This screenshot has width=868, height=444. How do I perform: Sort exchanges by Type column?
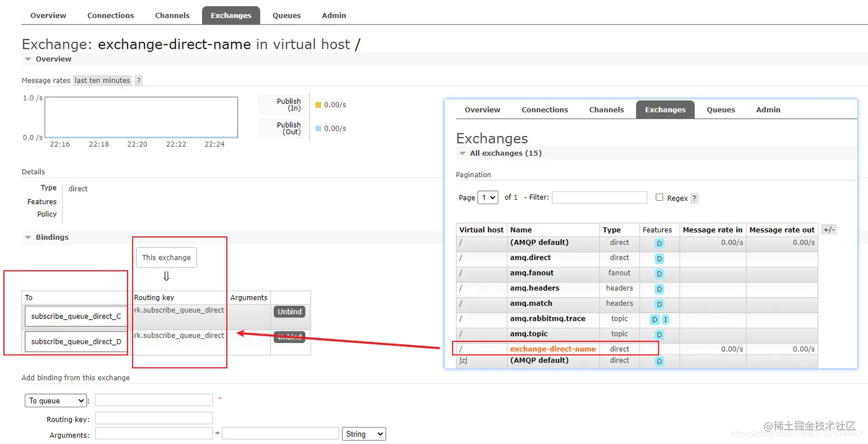[611, 229]
